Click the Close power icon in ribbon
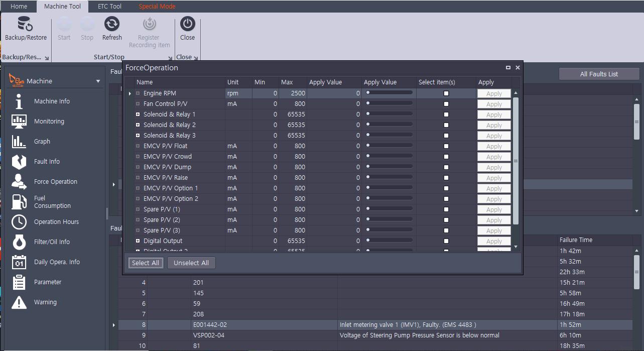The height and width of the screenshot is (351, 644). pos(187,24)
